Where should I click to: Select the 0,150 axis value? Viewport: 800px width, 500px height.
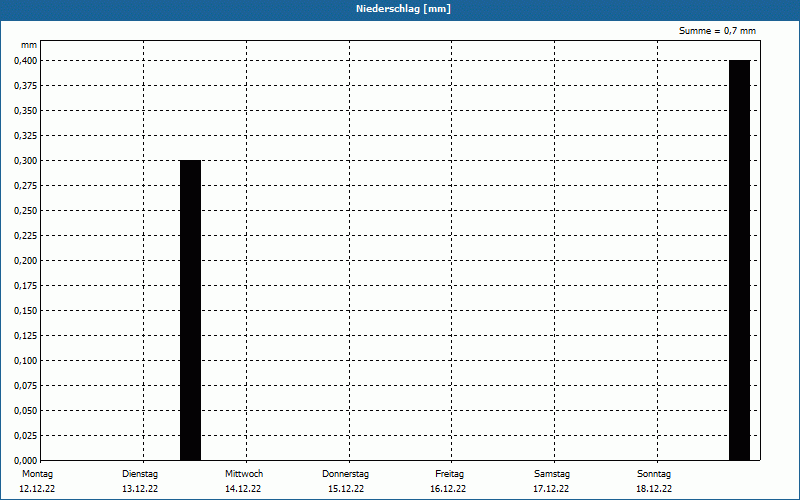[26, 311]
